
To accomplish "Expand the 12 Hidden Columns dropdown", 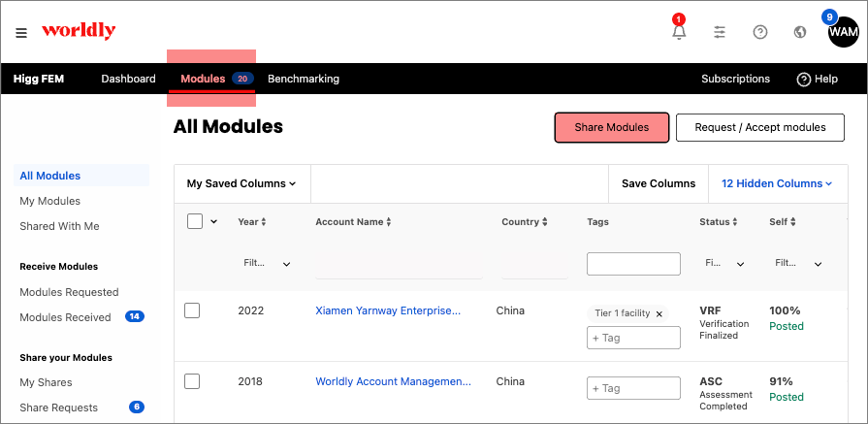I will [x=777, y=183].
